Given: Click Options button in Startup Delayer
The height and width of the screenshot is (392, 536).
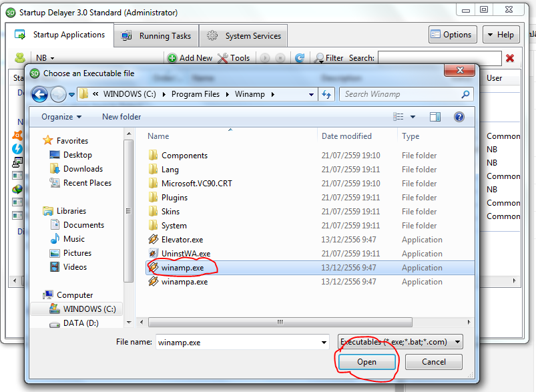Looking at the screenshot, I should coord(453,35).
